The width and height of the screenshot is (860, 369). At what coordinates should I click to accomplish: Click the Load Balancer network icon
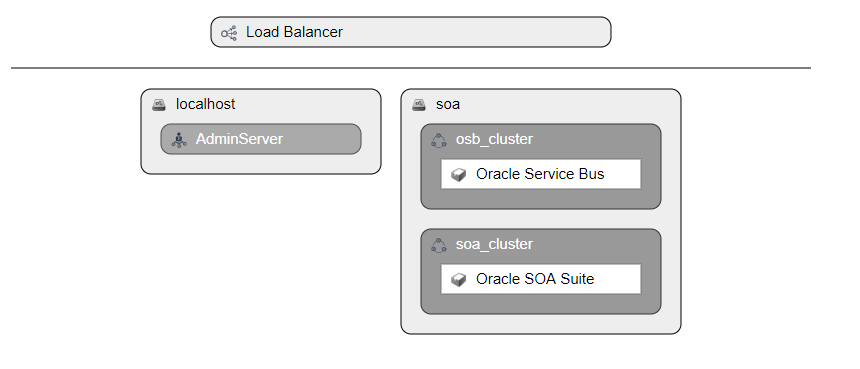(229, 33)
